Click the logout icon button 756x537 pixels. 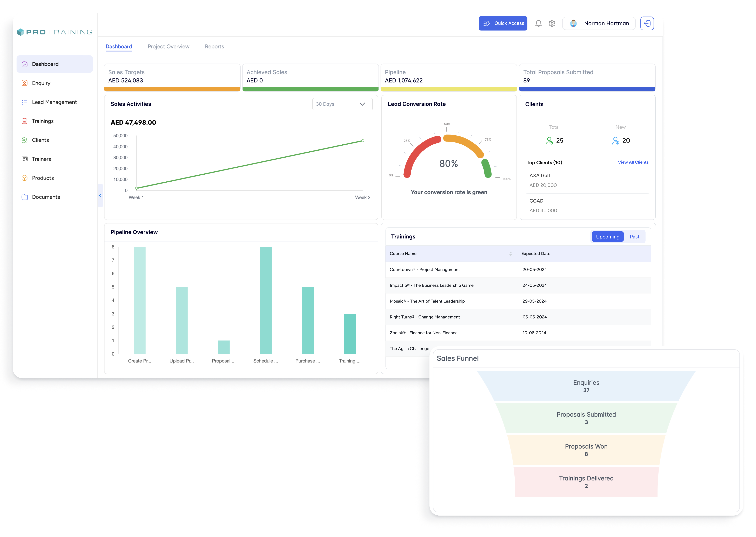tap(647, 24)
